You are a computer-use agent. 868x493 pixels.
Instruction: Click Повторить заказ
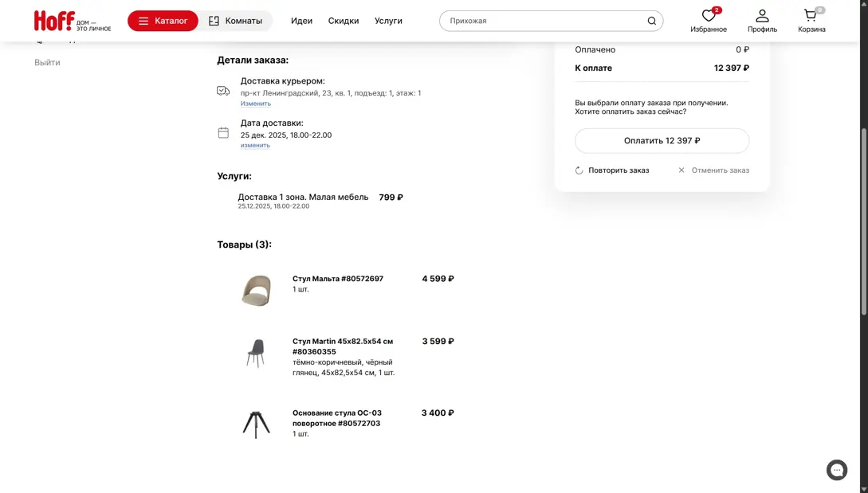click(612, 170)
